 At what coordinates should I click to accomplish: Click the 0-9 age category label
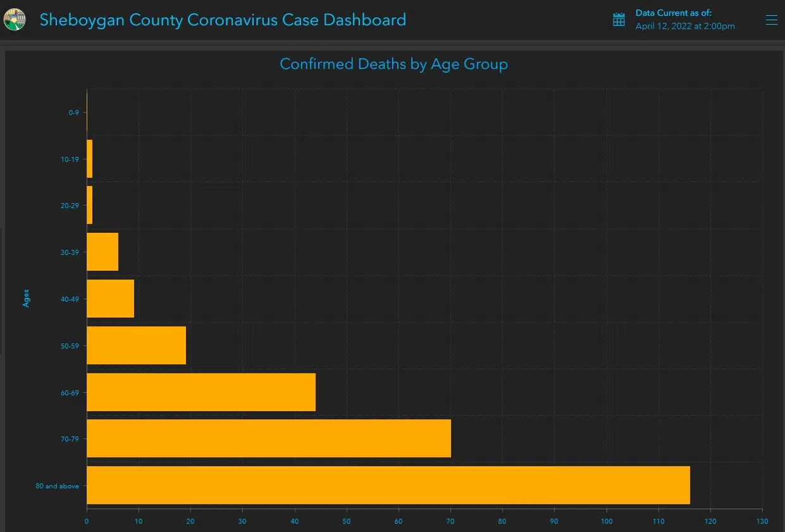73,113
